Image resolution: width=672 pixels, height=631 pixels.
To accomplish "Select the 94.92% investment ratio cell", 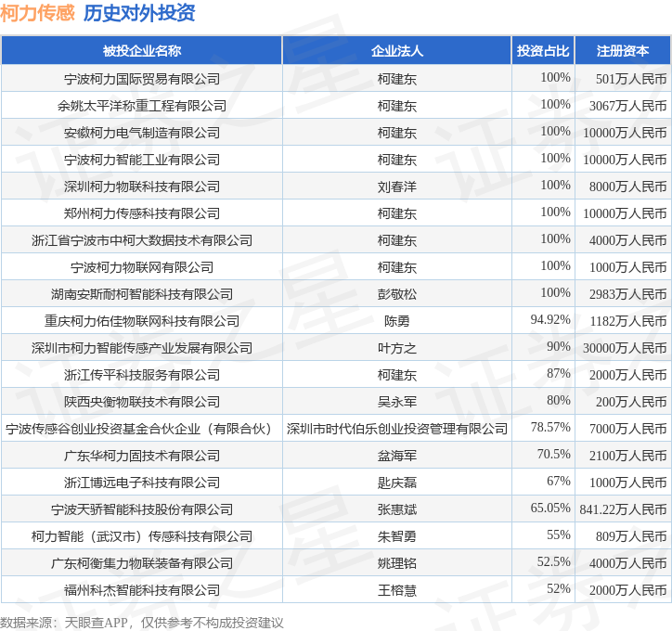I will [543, 320].
